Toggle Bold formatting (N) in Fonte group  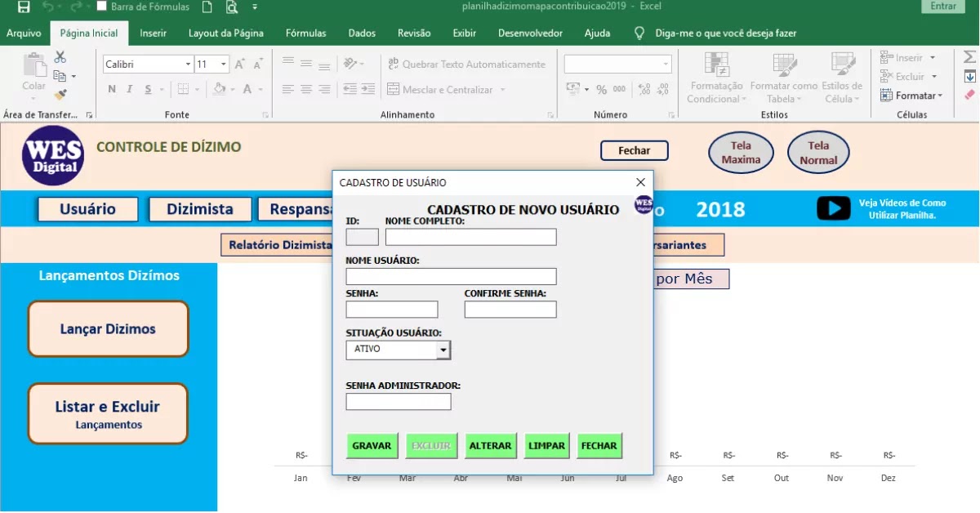tap(112, 89)
